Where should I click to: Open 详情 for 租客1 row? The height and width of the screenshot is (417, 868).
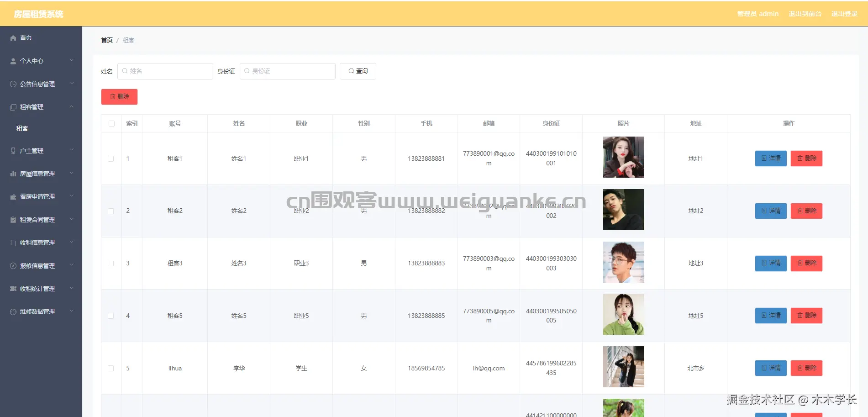pyautogui.click(x=771, y=158)
